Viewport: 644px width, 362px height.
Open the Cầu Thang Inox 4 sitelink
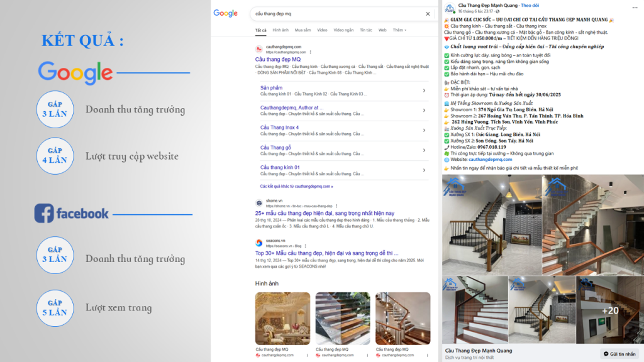(279, 128)
